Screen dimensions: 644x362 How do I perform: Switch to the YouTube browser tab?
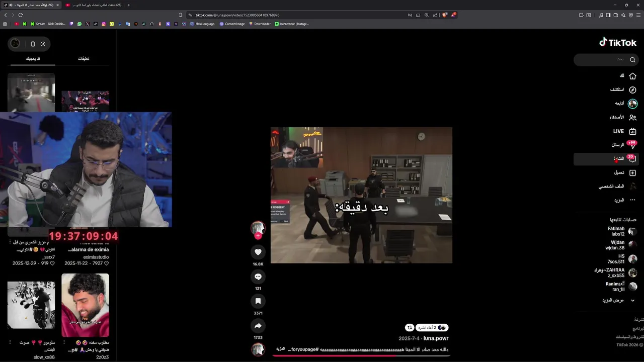[94, 5]
